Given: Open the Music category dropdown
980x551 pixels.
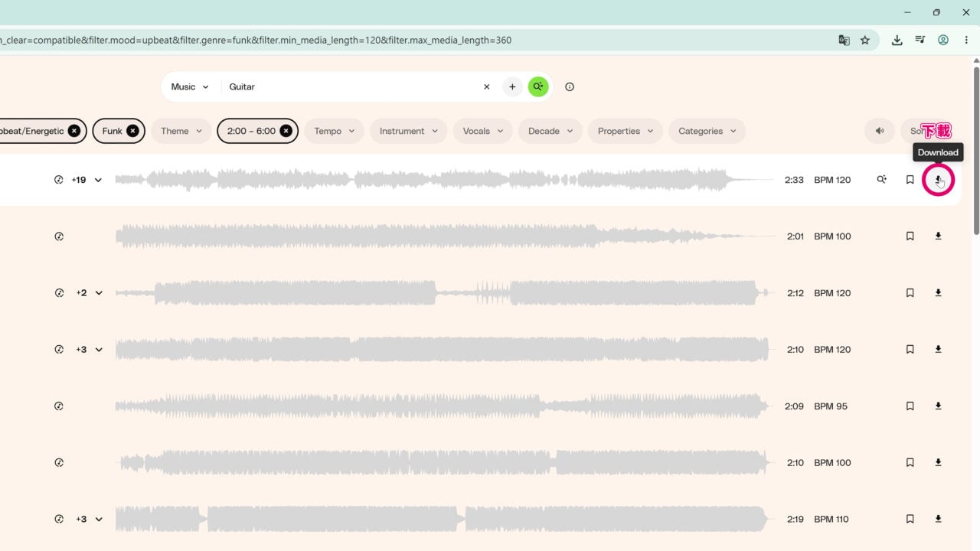Looking at the screenshot, I should pyautogui.click(x=190, y=86).
